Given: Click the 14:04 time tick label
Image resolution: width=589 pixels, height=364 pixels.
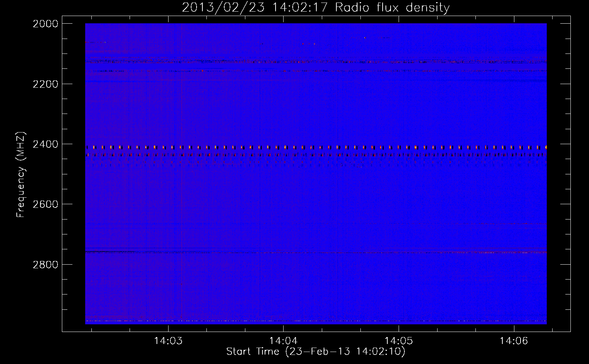Looking at the screenshot, I should tap(283, 341).
